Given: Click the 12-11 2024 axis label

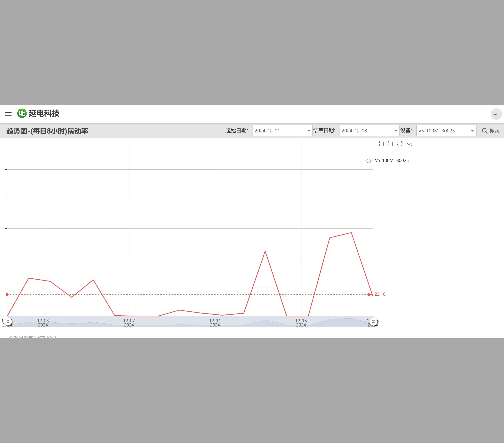Looking at the screenshot, I should click(215, 323).
